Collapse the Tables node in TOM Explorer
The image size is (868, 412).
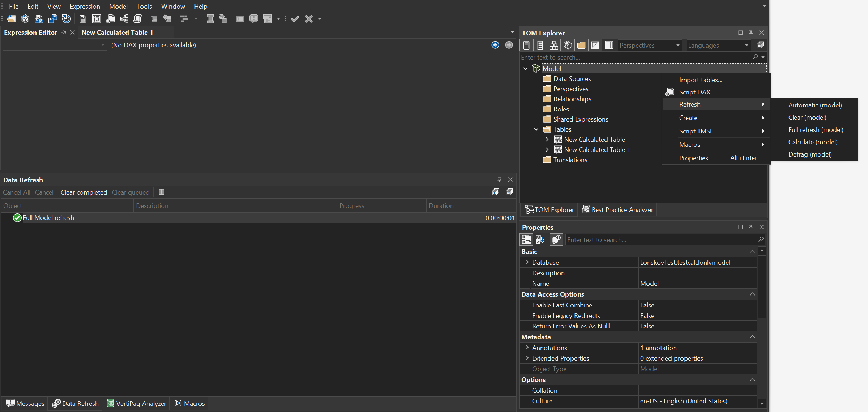pos(536,129)
